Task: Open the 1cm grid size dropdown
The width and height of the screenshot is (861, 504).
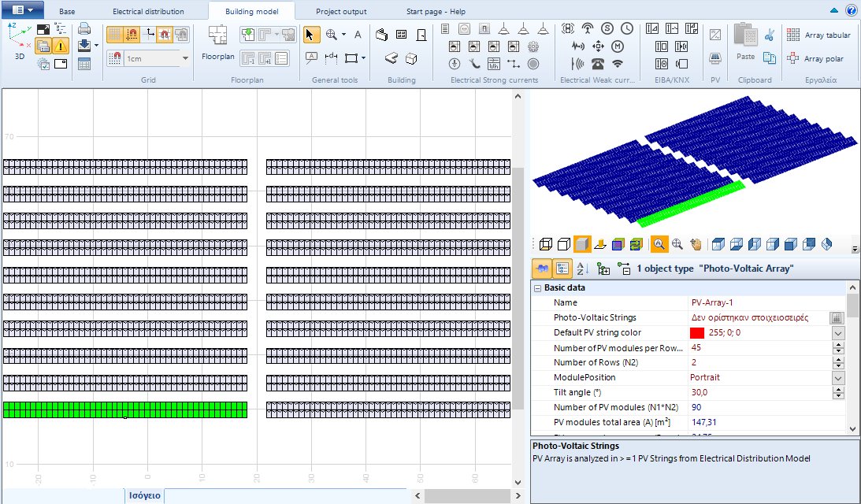Action: tap(185, 58)
